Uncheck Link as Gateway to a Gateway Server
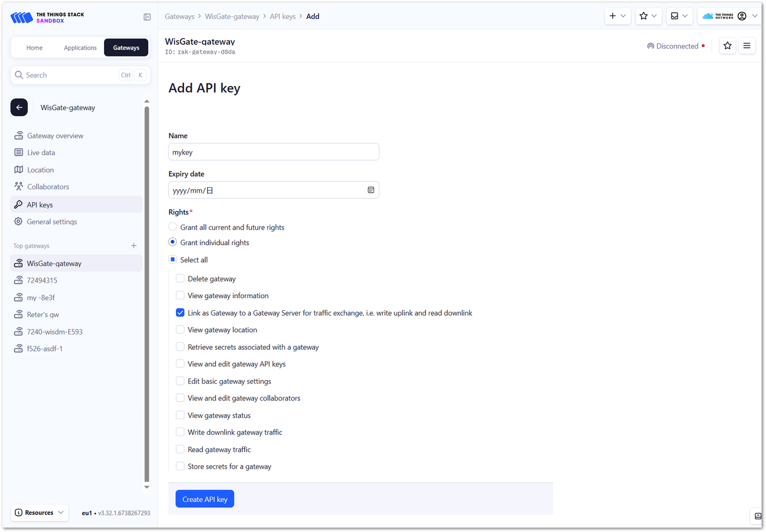This screenshot has height=532, width=766. click(180, 313)
